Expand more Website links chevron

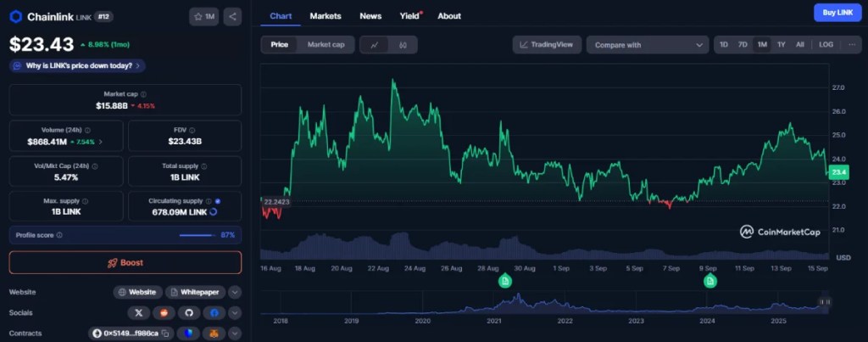pos(235,292)
